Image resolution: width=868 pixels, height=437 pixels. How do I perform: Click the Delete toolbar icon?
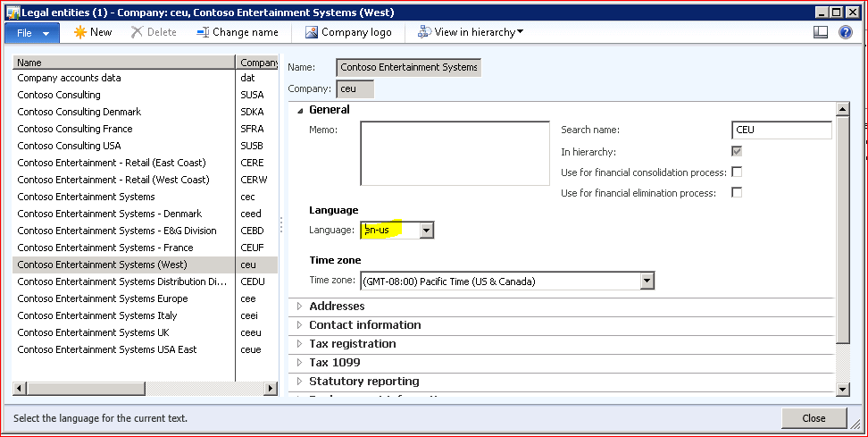[137, 32]
